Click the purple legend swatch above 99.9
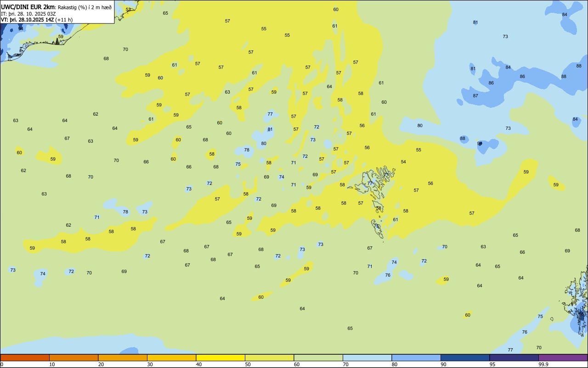Image resolution: width=588 pixels, height=368 pixels. (x=563, y=358)
